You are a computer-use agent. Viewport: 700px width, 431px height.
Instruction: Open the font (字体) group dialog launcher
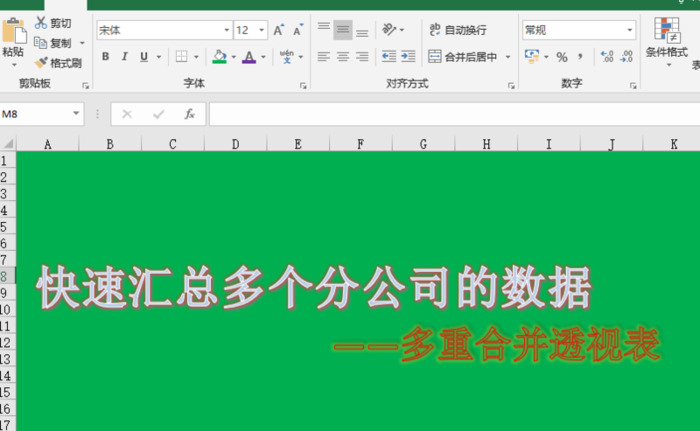(x=303, y=85)
